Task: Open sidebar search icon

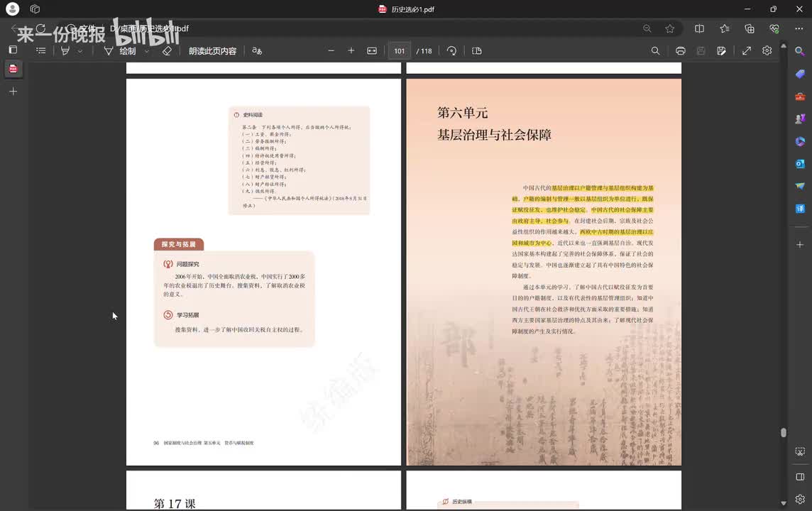Action: [800, 51]
